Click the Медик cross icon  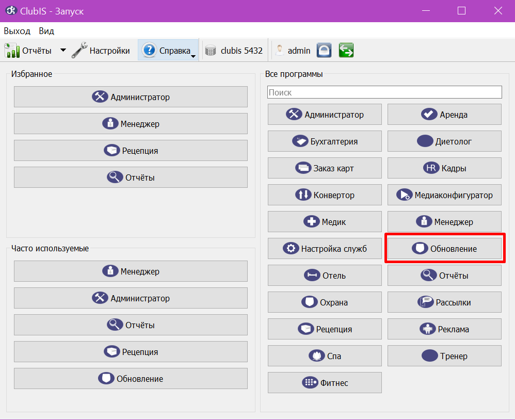(x=311, y=221)
